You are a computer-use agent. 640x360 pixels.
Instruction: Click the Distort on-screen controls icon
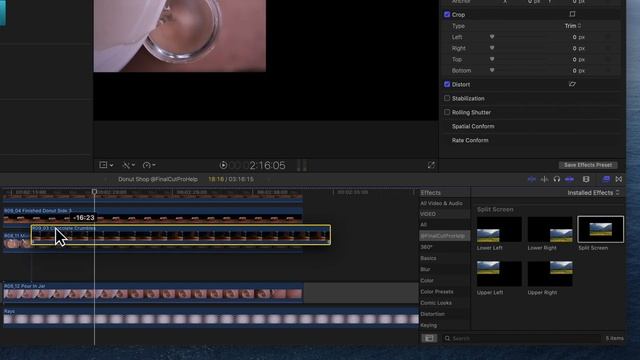[x=572, y=84]
